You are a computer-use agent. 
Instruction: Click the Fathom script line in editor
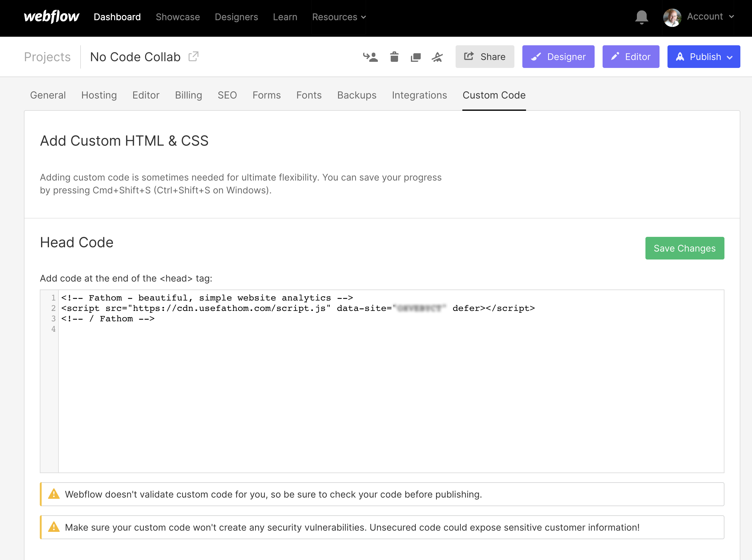pos(298,308)
